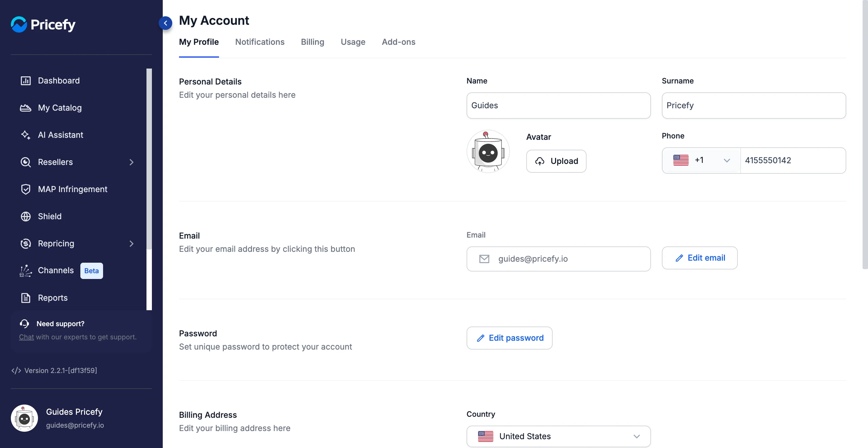Click the phone number input field
The image size is (868, 448).
click(793, 161)
